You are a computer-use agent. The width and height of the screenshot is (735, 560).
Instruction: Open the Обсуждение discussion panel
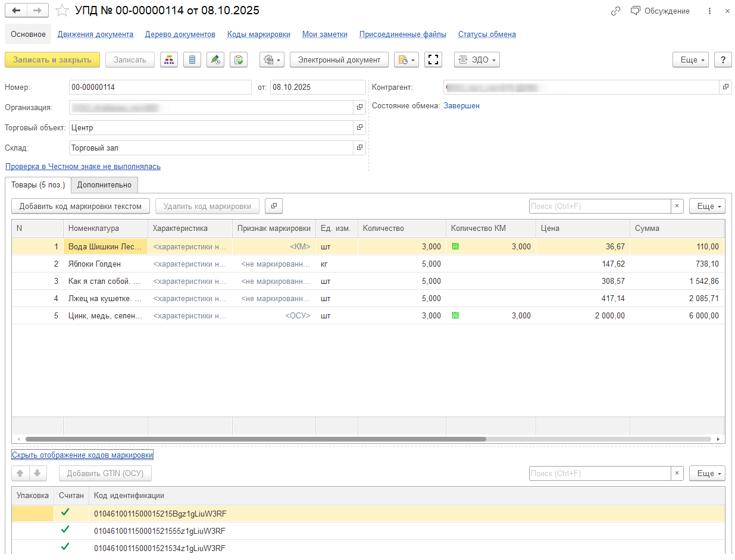point(660,11)
